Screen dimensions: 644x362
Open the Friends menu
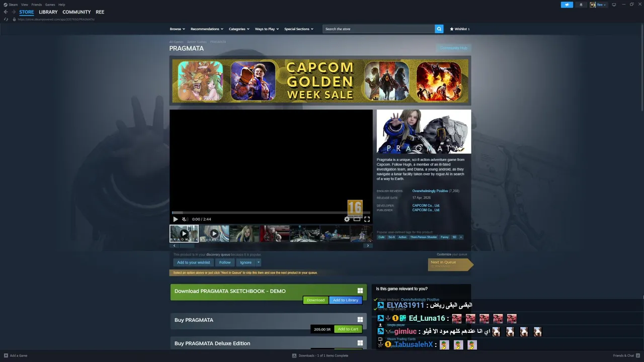(37, 5)
